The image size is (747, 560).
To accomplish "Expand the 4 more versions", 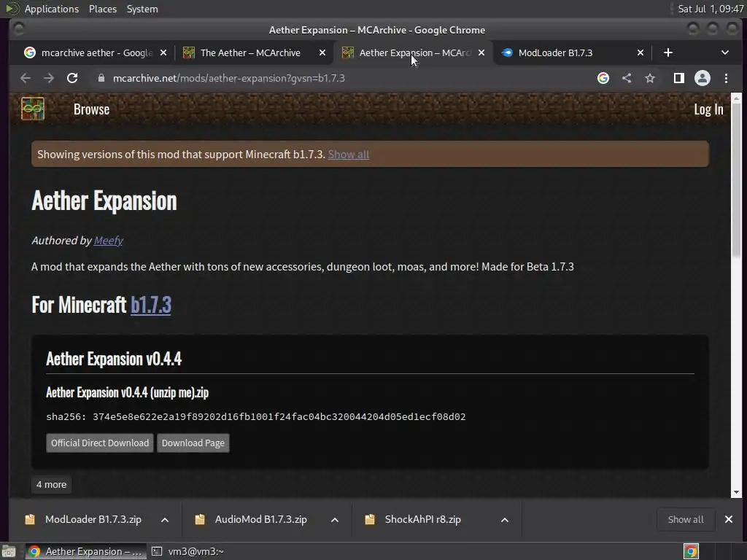I will click(52, 485).
